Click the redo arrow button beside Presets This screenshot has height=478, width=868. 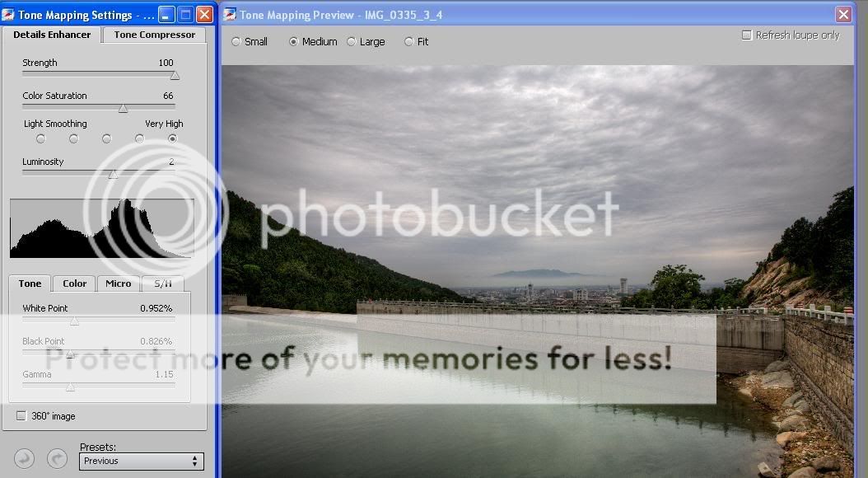57,458
